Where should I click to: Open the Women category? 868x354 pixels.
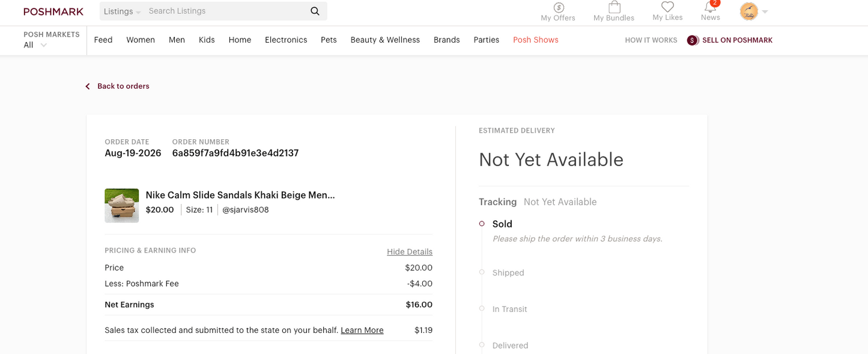[141, 40]
